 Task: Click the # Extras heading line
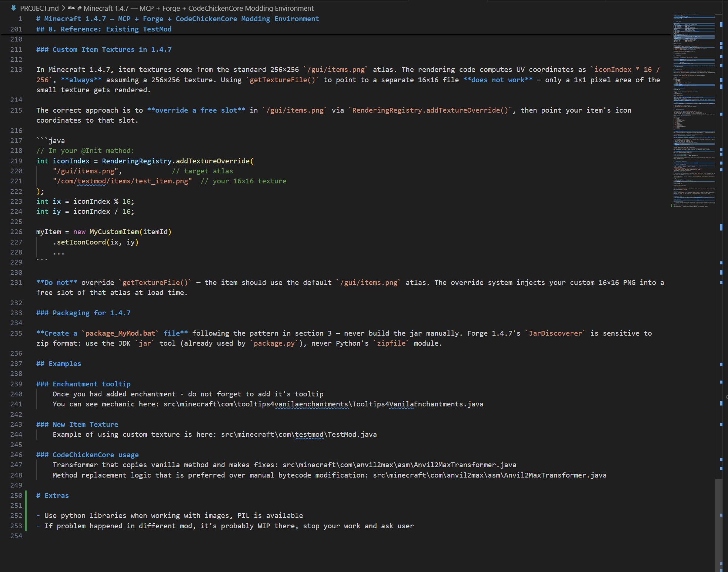[x=53, y=496]
